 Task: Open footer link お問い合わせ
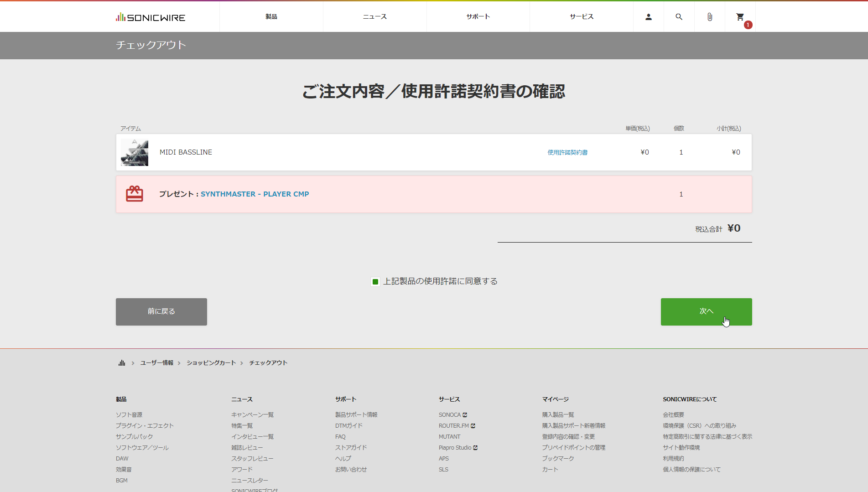pyautogui.click(x=351, y=470)
